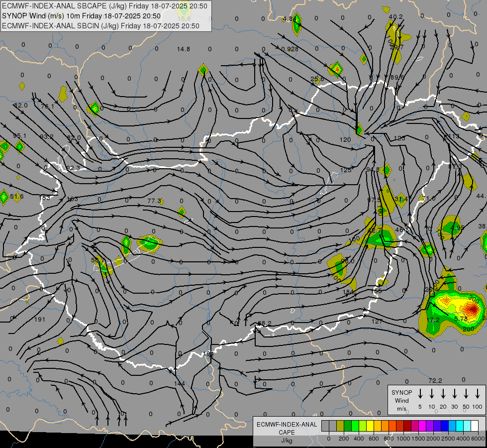Click the map value '46.8'
The width and height of the screenshot is (487, 448).
402,230
